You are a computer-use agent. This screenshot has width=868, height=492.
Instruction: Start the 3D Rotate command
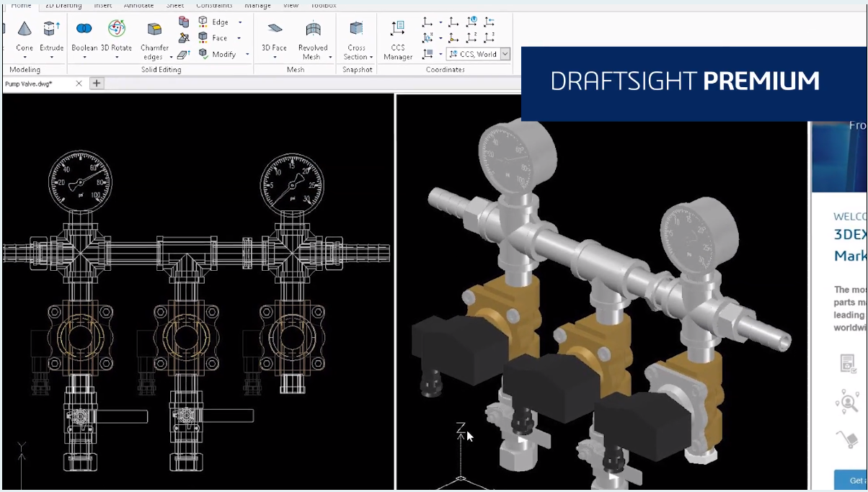pyautogui.click(x=116, y=36)
